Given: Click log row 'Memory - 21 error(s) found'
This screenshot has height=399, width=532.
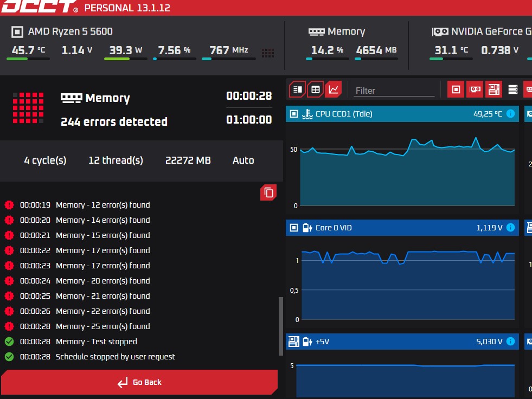Looking at the screenshot, I should pyautogui.click(x=103, y=296).
